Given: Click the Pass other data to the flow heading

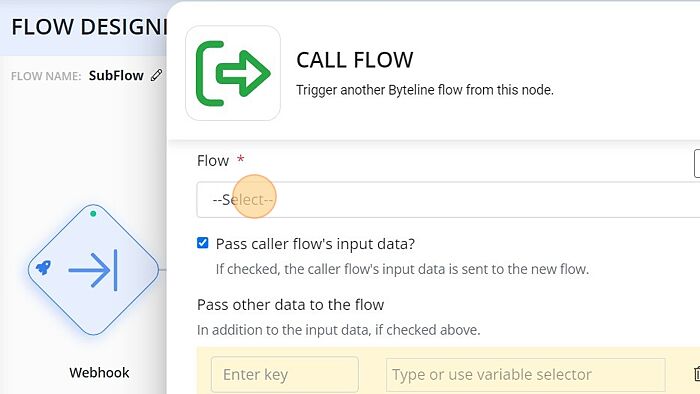Looking at the screenshot, I should [291, 305].
